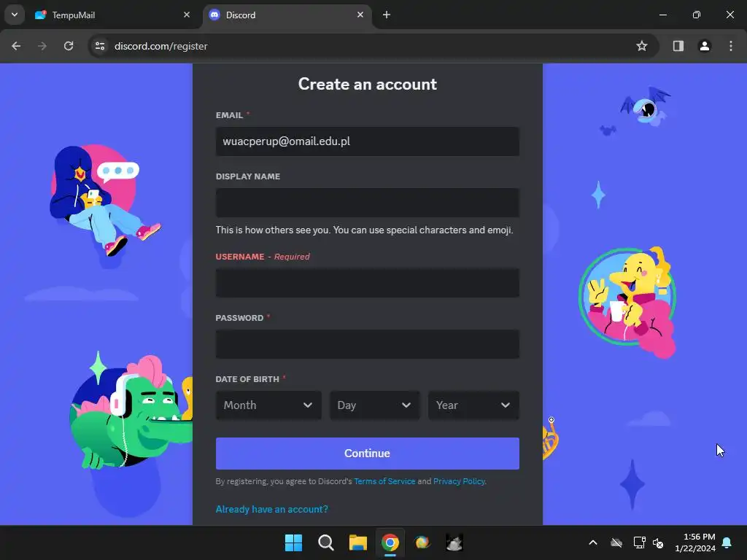Click Already have an account link
Screen dimensions: 747x560
[271, 509]
